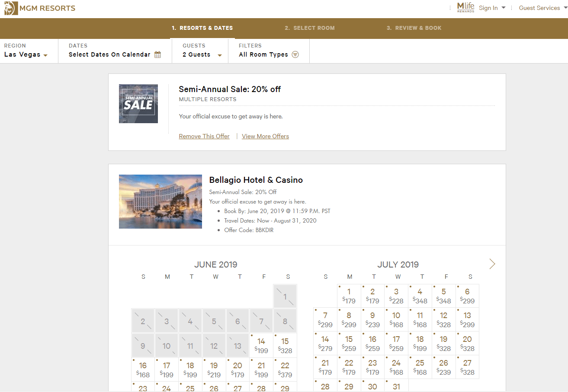The height and width of the screenshot is (392, 568).
Task: Open the Bellagio hotel photo
Action: pyautogui.click(x=160, y=201)
